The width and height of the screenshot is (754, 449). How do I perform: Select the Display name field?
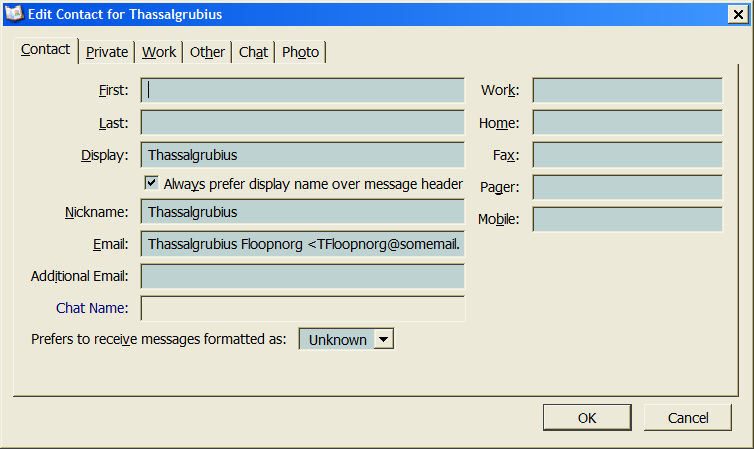pyautogui.click(x=303, y=155)
